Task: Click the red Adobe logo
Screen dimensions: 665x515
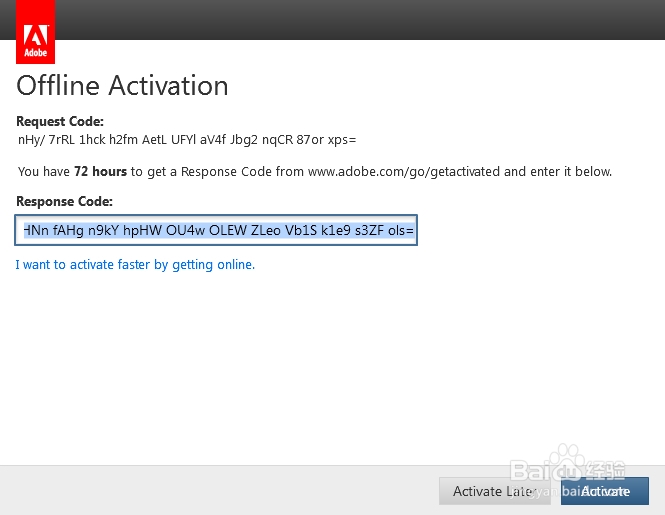Action: pyautogui.click(x=36, y=33)
